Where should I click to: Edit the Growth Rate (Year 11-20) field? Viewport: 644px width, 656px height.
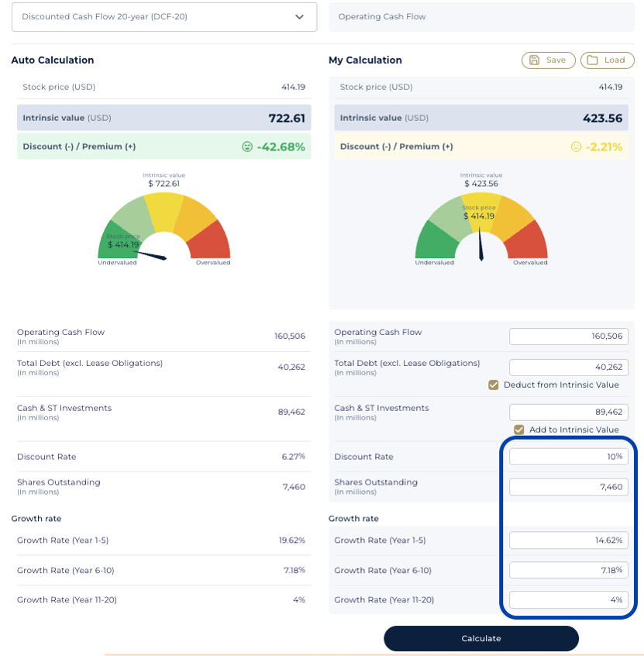tap(568, 600)
